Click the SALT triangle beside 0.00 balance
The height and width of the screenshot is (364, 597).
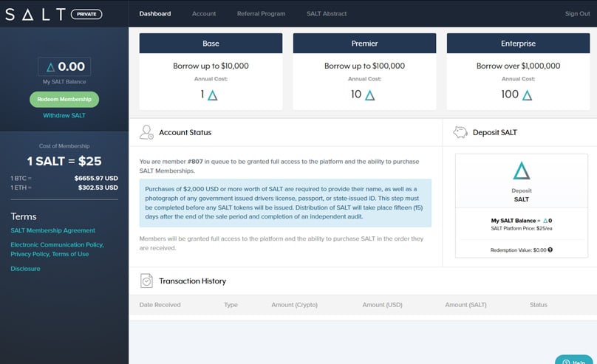pos(51,67)
